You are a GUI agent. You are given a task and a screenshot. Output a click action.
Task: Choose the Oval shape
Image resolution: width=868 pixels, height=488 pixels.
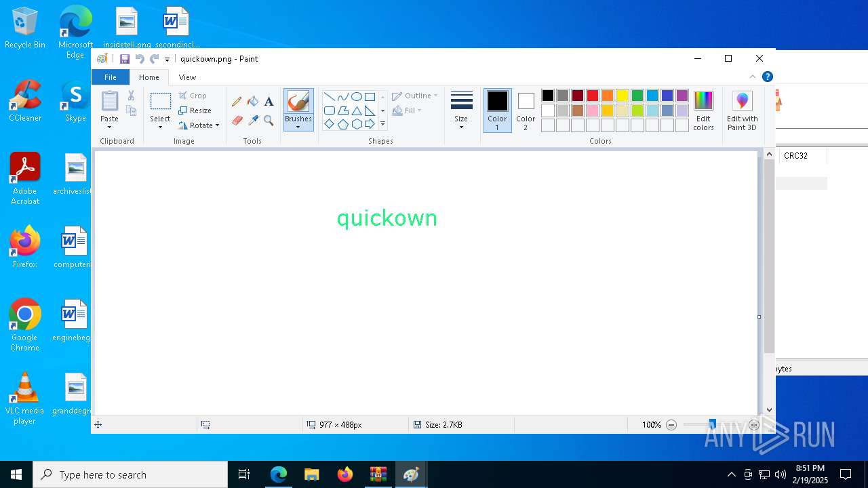point(356,96)
